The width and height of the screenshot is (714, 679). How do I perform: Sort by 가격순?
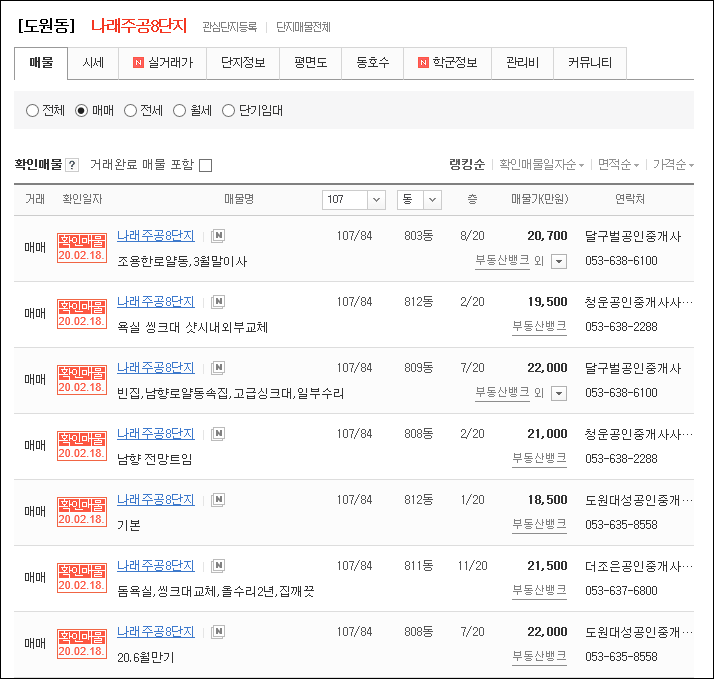(673, 164)
